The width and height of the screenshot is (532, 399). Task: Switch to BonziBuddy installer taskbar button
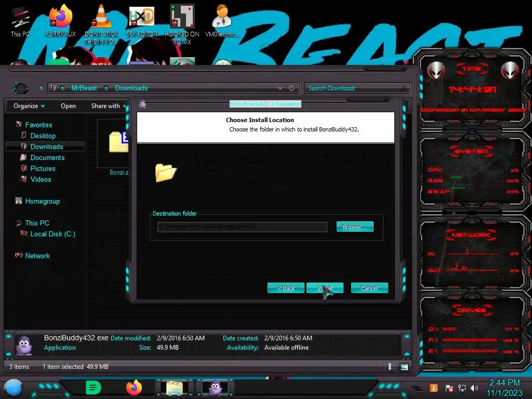tap(216, 388)
